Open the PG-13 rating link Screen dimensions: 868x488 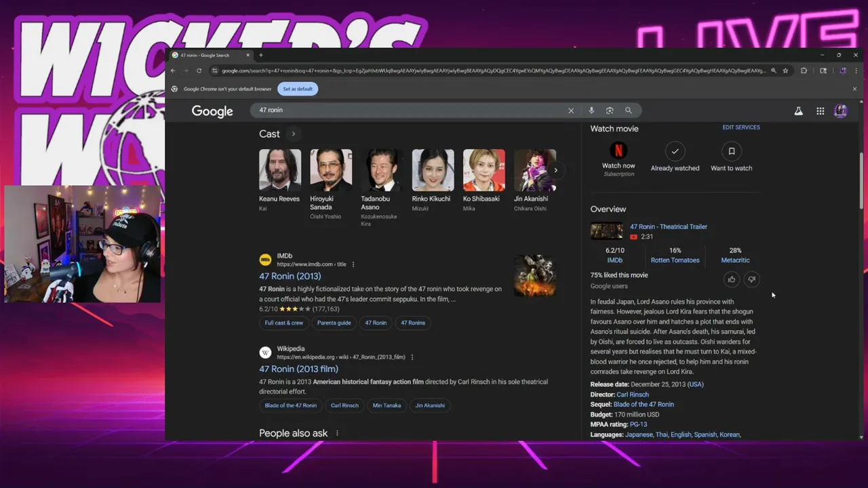[638, 424]
